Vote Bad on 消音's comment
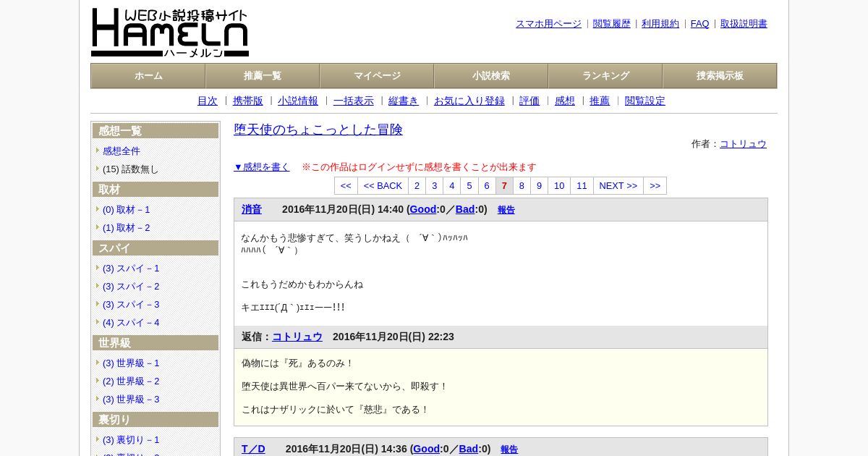The width and height of the screenshot is (868, 456). (465, 210)
